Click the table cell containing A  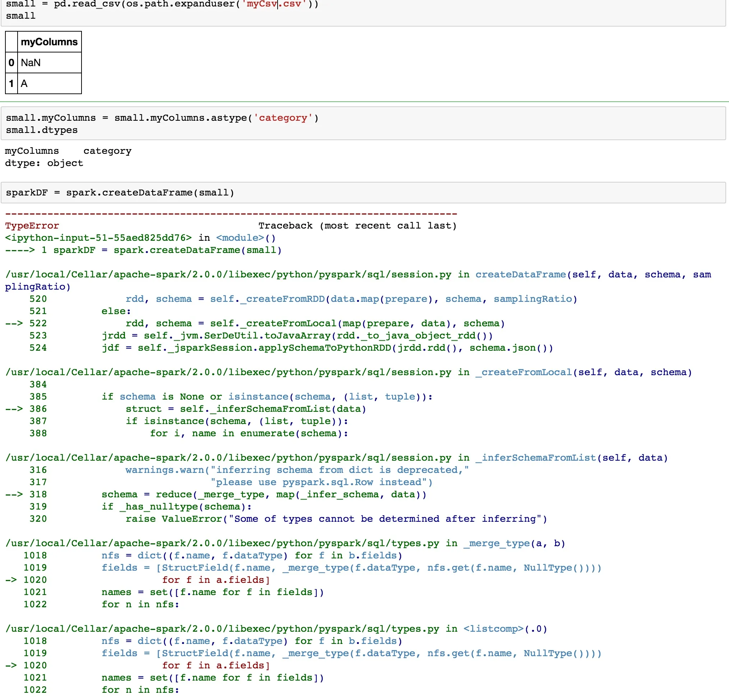[24, 83]
